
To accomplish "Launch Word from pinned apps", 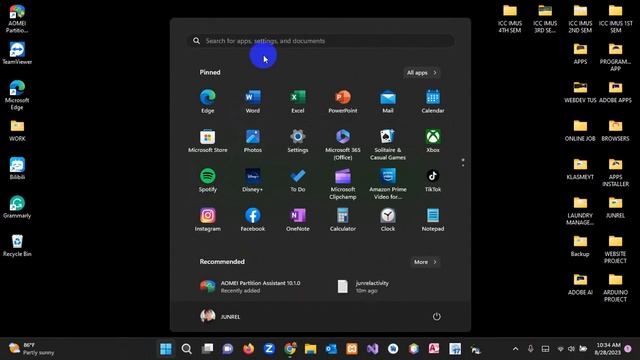I will [x=253, y=101].
